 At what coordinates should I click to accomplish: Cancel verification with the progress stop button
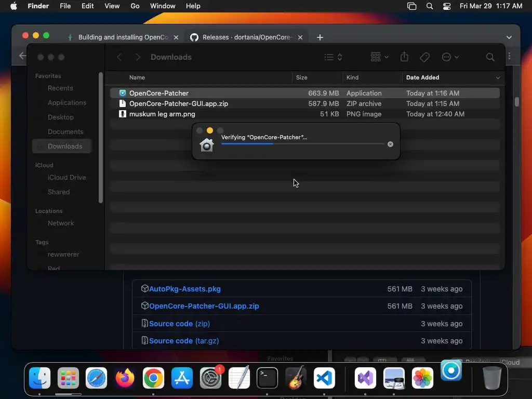click(391, 144)
